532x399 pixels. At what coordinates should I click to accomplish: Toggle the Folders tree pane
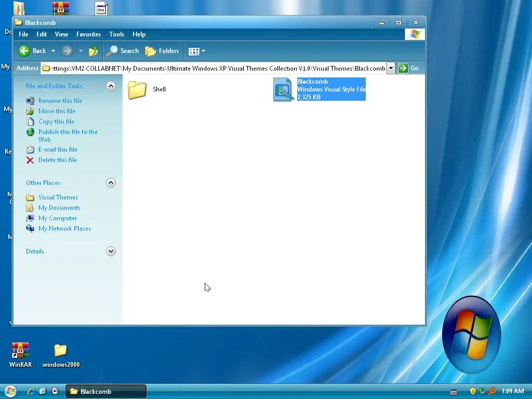[x=162, y=51]
